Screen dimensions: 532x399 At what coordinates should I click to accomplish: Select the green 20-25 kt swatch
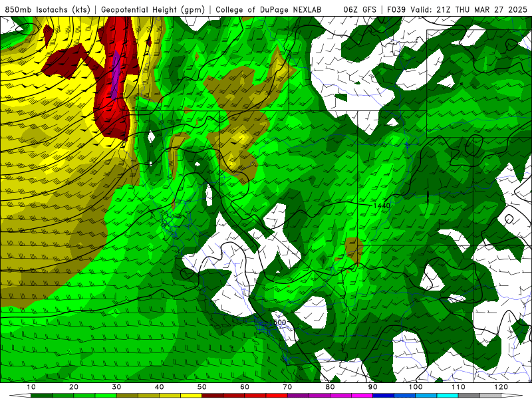click(x=84, y=396)
